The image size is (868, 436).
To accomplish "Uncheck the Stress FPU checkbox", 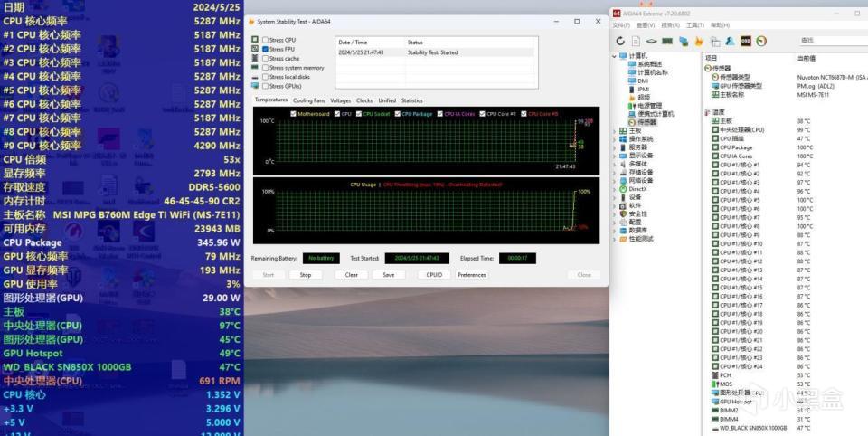I will coord(265,49).
